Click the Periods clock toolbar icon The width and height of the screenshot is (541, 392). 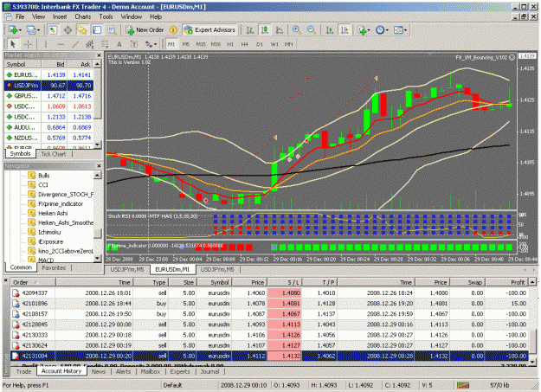[x=379, y=30]
